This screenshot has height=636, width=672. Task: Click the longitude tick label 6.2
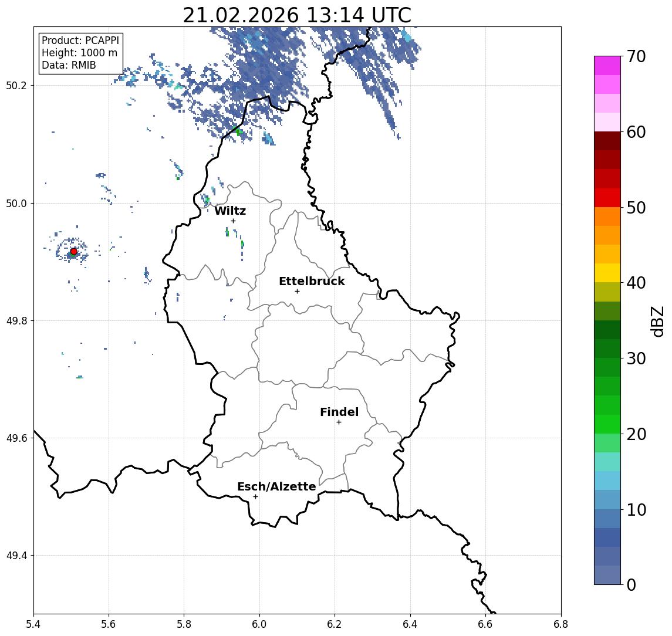pos(335,624)
